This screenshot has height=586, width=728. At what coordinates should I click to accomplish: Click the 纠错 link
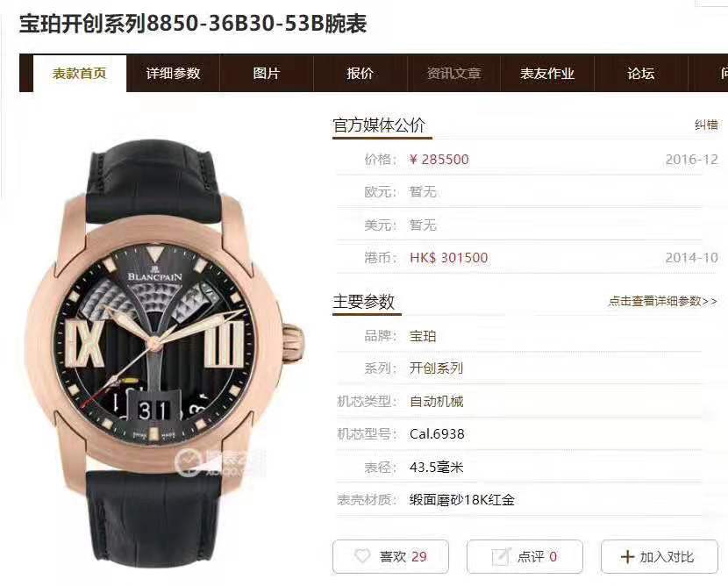[x=706, y=125]
